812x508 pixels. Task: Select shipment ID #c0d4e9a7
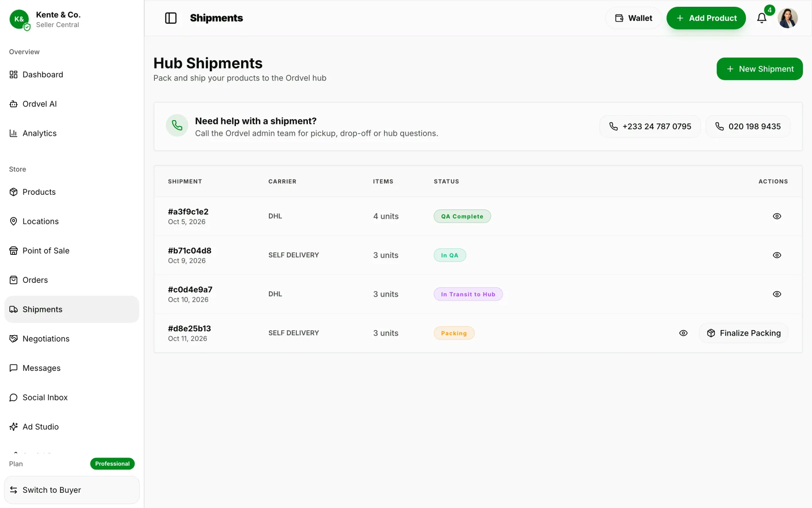point(190,290)
